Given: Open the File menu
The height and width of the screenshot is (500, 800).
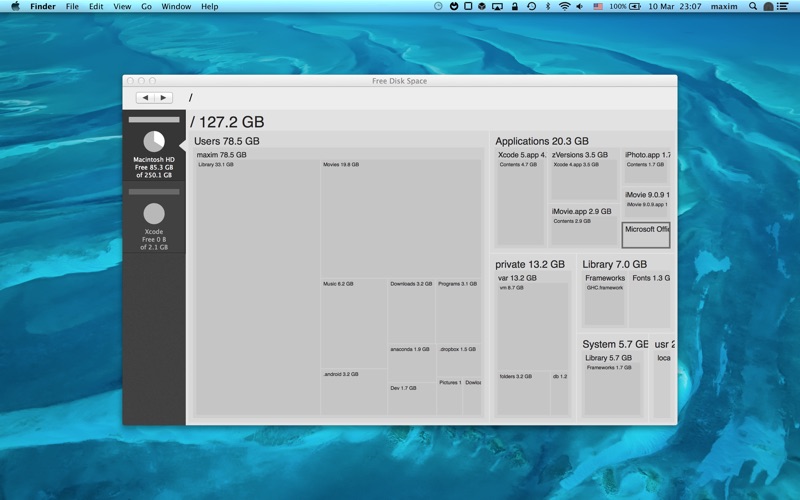Looking at the screenshot, I should 72,6.
